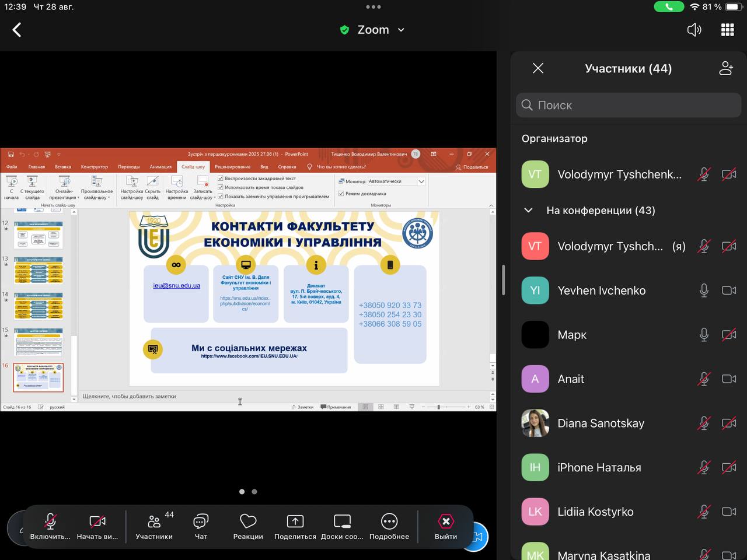Leave the meeting with Выйти

pyautogui.click(x=446, y=526)
